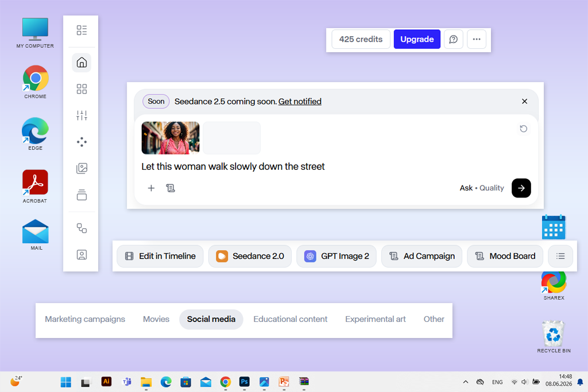Open File Explorer from the taskbar
The image size is (588, 392).
pyautogui.click(x=146, y=382)
